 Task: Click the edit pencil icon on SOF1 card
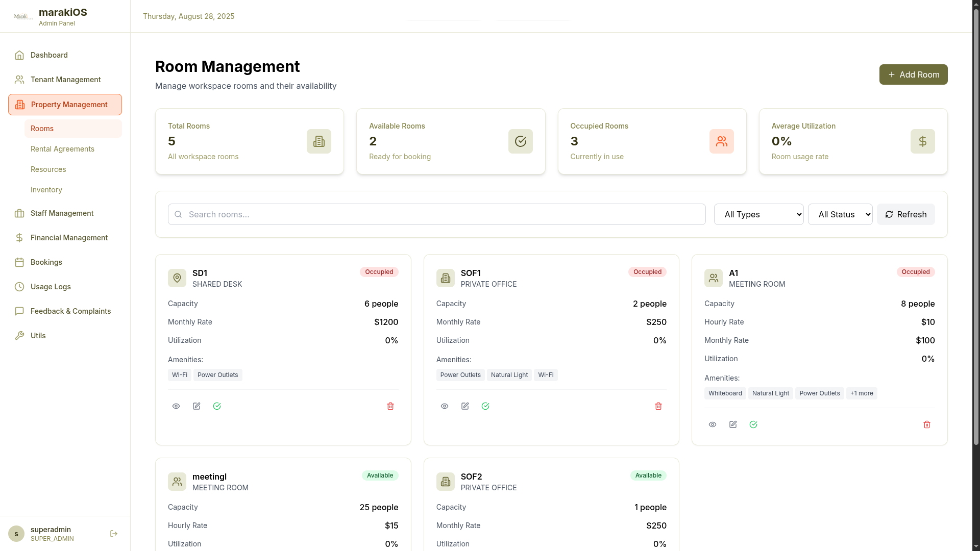[x=465, y=406]
